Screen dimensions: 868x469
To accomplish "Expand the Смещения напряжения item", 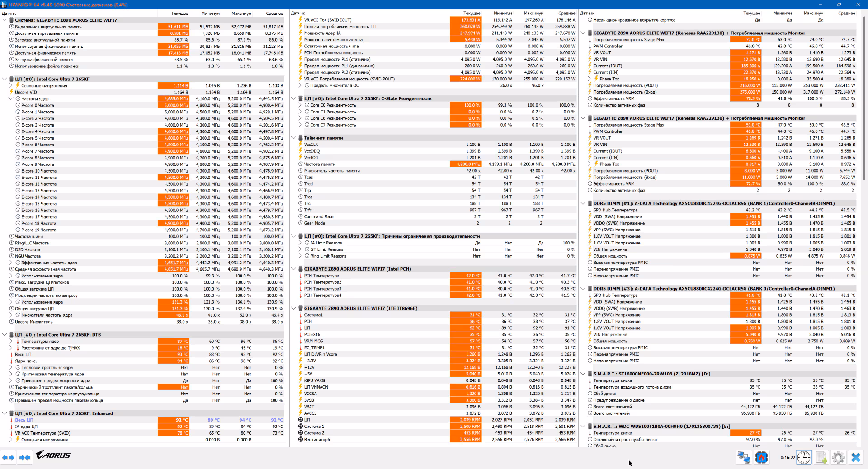I will pos(11,439).
